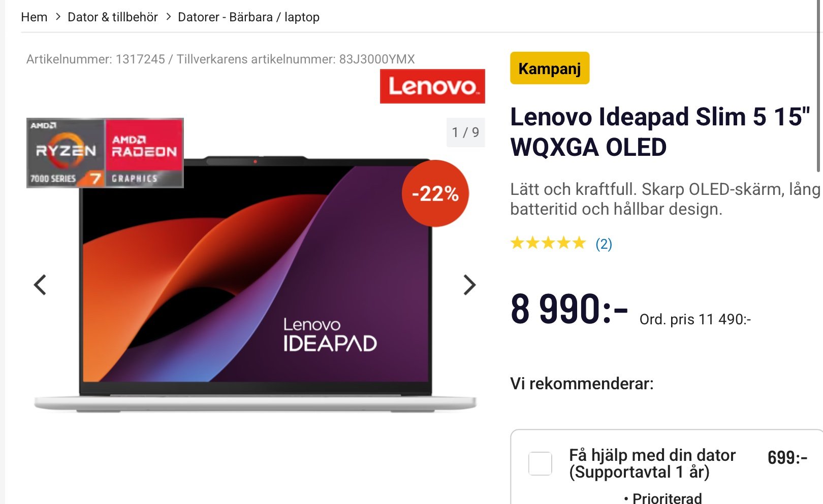The width and height of the screenshot is (823, 504).
Task: Advance to the next product image
Action: (x=469, y=285)
